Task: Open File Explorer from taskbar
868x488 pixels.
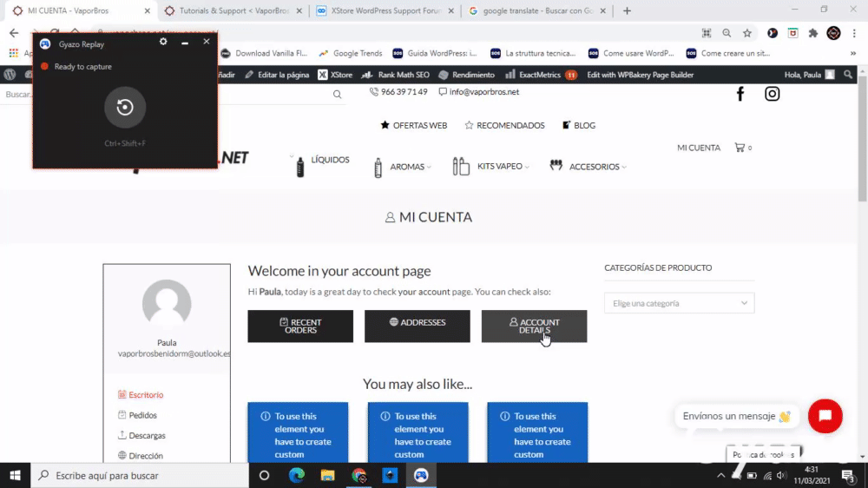Action: [x=328, y=475]
